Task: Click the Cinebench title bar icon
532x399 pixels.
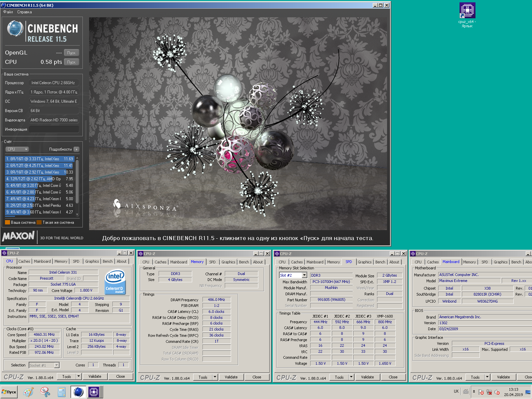Action: point(4,5)
